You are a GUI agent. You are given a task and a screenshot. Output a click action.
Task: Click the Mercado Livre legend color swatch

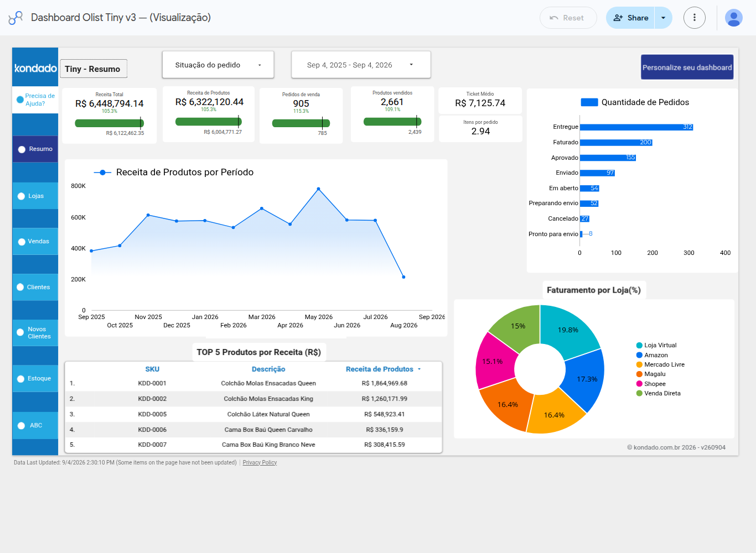click(640, 364)
